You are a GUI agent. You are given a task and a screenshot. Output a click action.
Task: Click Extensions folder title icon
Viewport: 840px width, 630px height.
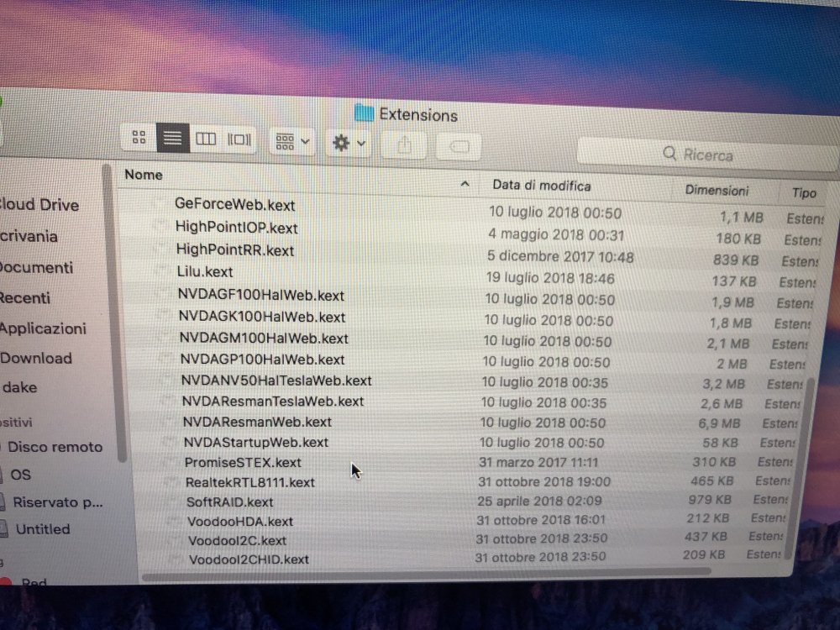pyautogui.click(x=364, y=113)
